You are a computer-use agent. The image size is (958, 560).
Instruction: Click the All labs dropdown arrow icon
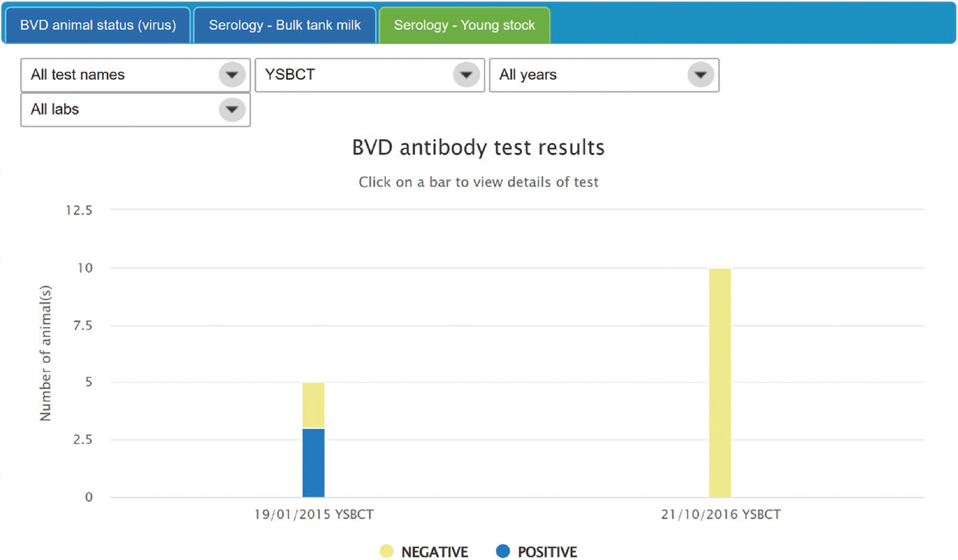(232, 109)
